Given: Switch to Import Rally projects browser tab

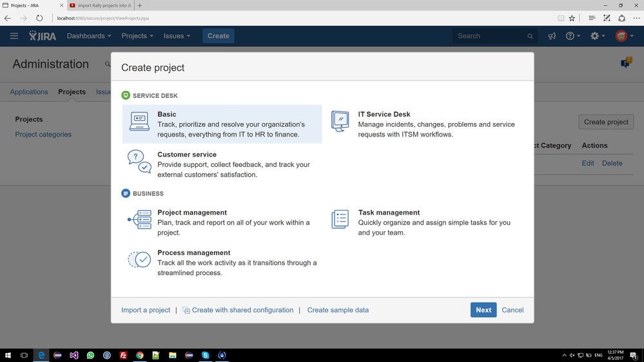Looking at the screenshot, I should pos(101,5).
